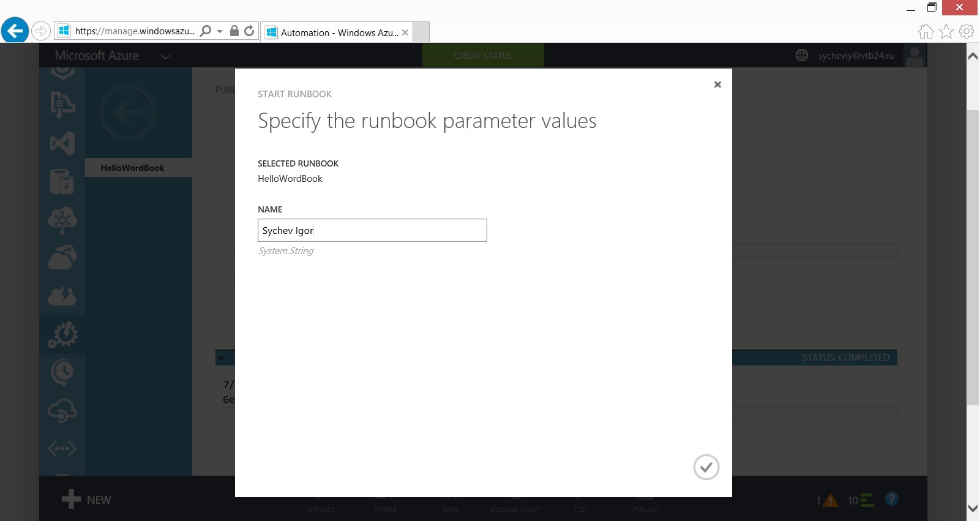Open the Scheduler clock sidebar icon
Viewport: 980px width, 521px height.
62,372
